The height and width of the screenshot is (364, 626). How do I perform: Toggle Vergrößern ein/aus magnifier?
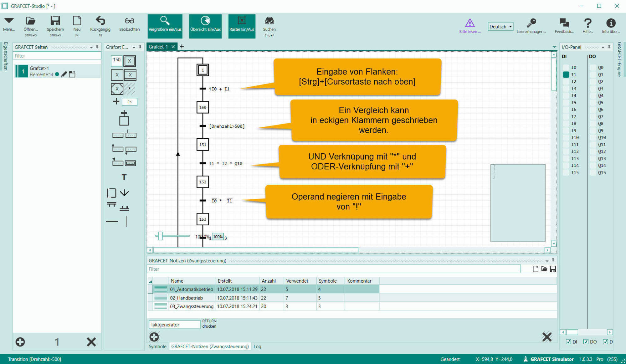click(x=165, y=26)
